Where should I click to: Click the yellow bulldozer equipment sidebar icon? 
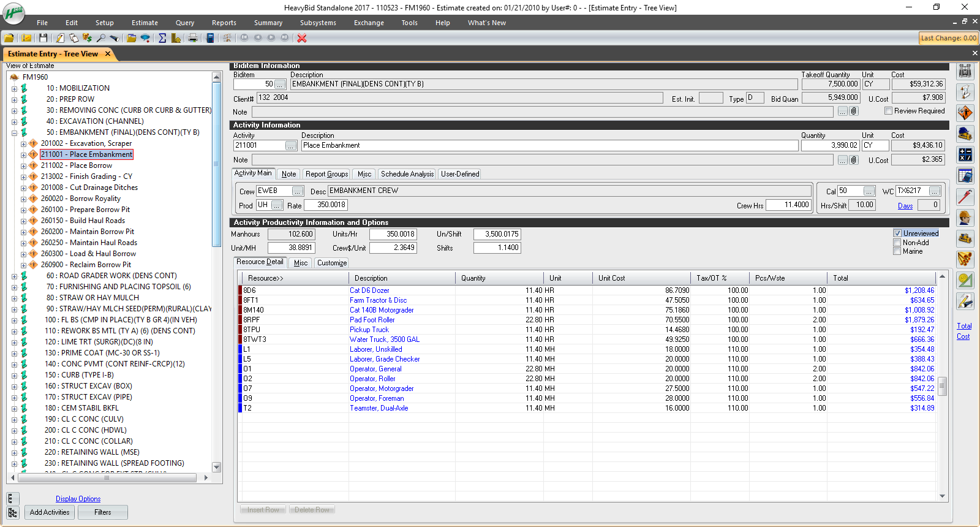pyautogui.click(x=965, y=238)
